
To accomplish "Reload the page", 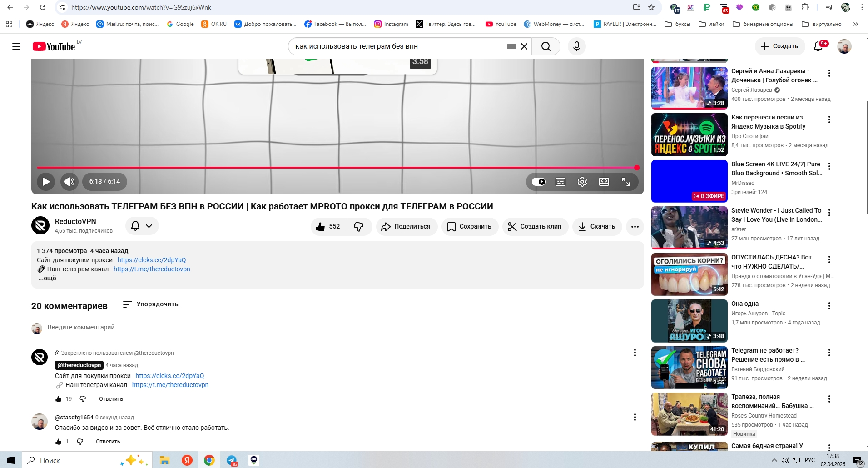I will [x=43, y=7].
